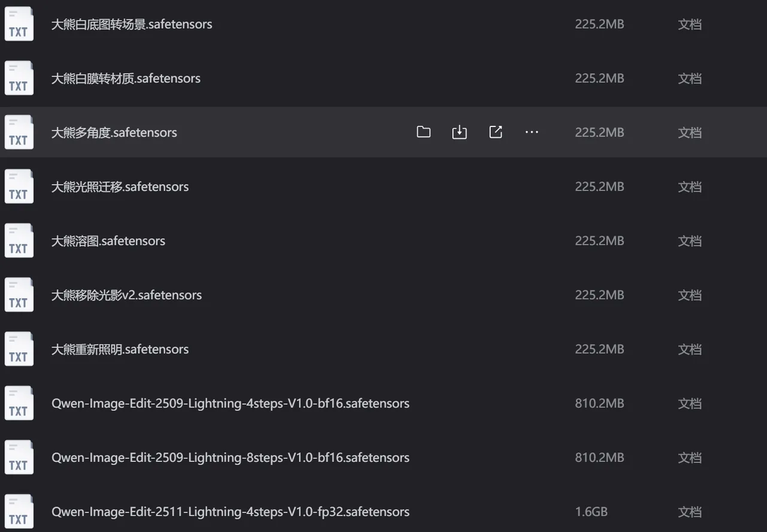This screenshot has height=532, width=767.
Task: Select the file name 大熊白底图转场景.safetensors
Action: [132, 25]
